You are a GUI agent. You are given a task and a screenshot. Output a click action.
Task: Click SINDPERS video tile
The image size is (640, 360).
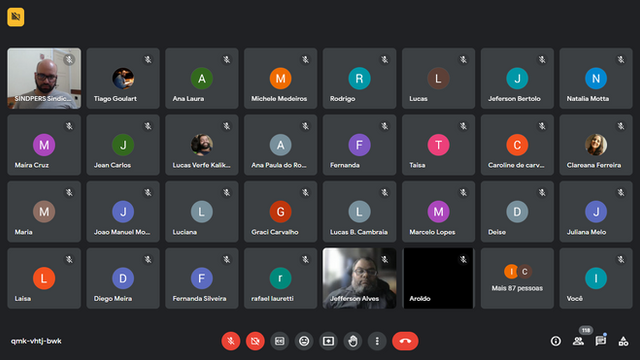pyautogui.click(x=44, y=78)
